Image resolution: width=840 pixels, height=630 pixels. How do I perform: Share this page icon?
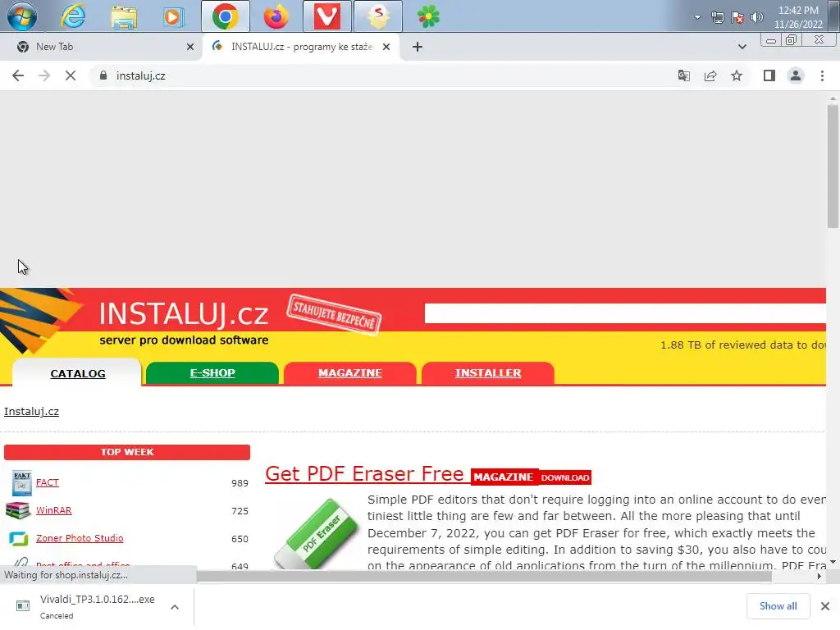point(710,75)
